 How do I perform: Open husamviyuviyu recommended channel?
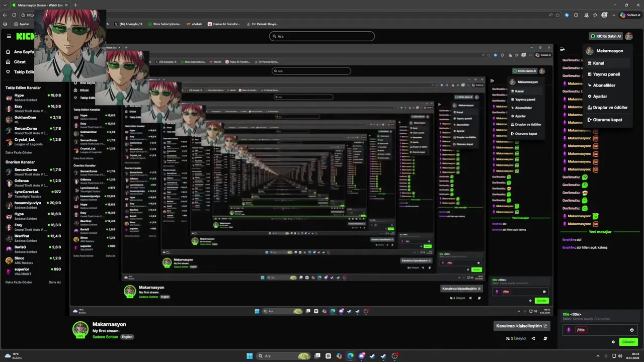pos(33,205)
